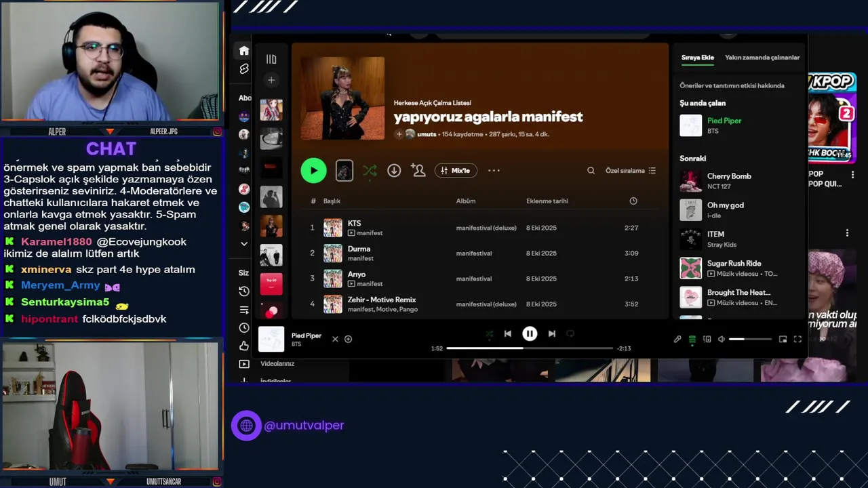This screenshot has width=868, height=488.
Task: Expand subscriptions with sidebar chevron down
Action: (244, 244)
